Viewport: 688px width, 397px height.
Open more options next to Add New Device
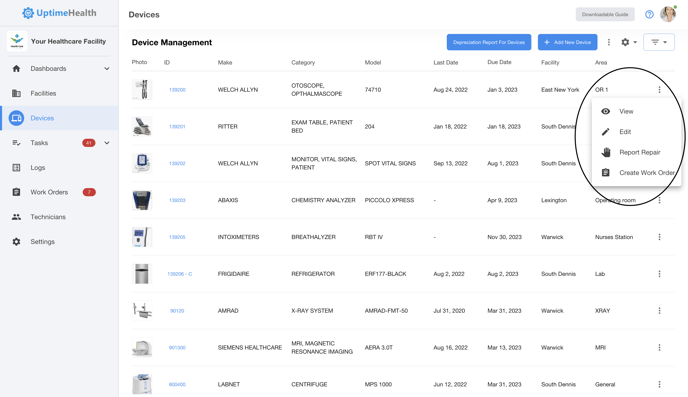(609, 42)
